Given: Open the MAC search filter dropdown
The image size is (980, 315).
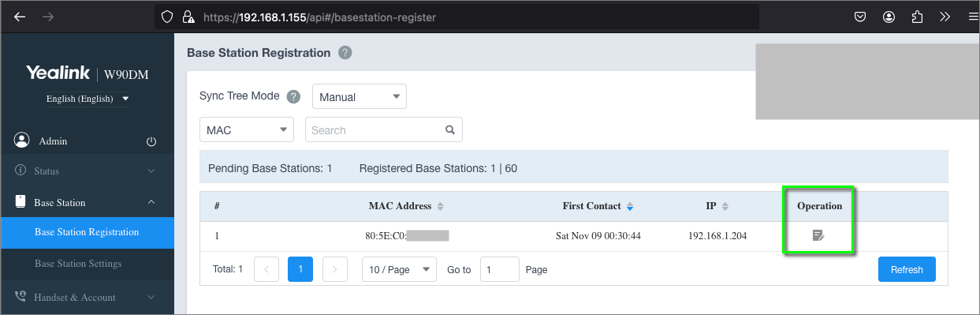Looking at the screenshot, I should point(247,129).
